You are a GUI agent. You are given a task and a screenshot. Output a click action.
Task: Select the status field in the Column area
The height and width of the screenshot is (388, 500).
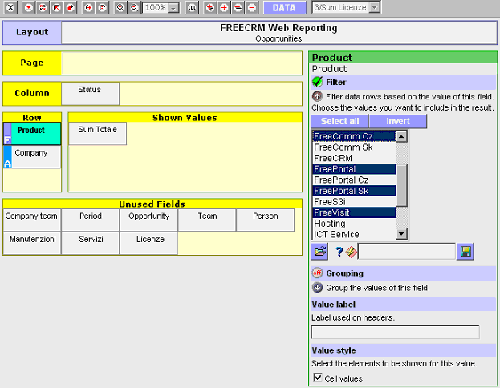[x=90, y=94]
